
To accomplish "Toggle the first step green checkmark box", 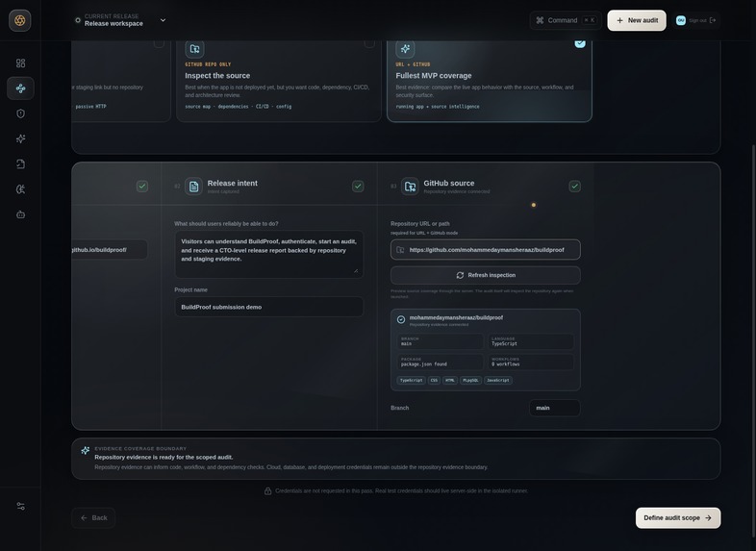I will coord(142,187).
